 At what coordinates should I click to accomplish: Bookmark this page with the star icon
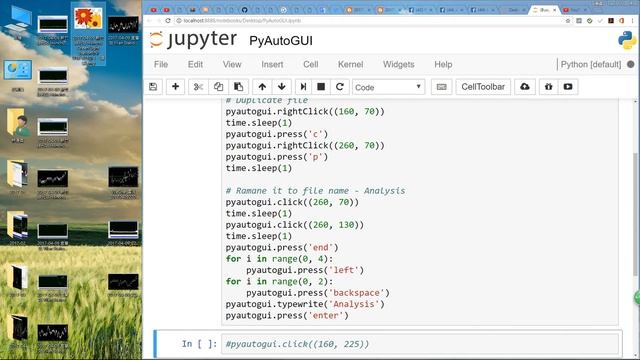(x=568, y=20)
